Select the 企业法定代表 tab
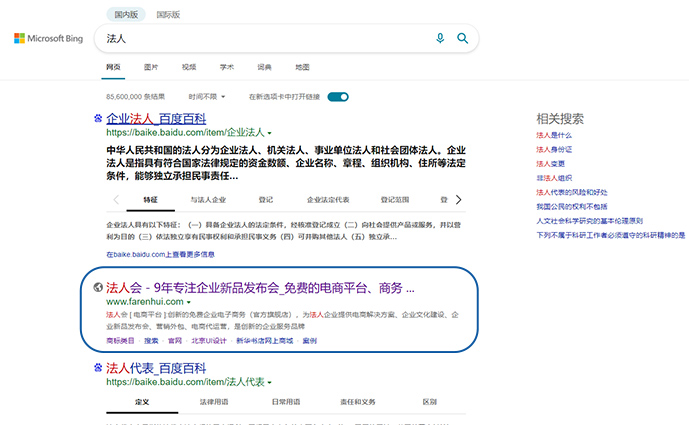 328,200
